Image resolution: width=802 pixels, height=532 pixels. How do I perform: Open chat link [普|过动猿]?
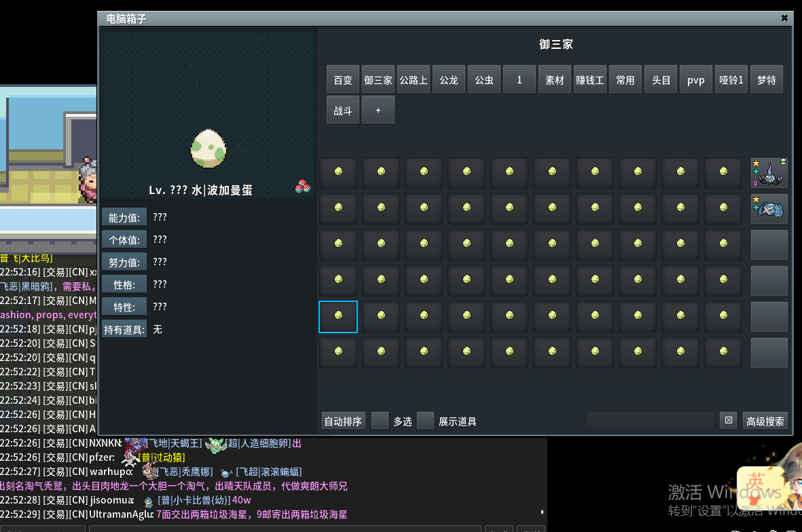click(x=162, y=457)
